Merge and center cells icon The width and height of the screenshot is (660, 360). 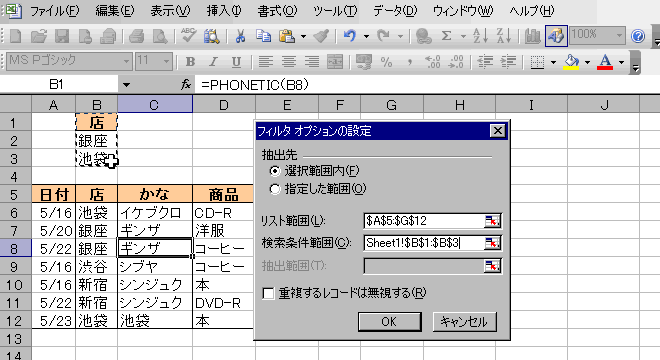point(335,62)
